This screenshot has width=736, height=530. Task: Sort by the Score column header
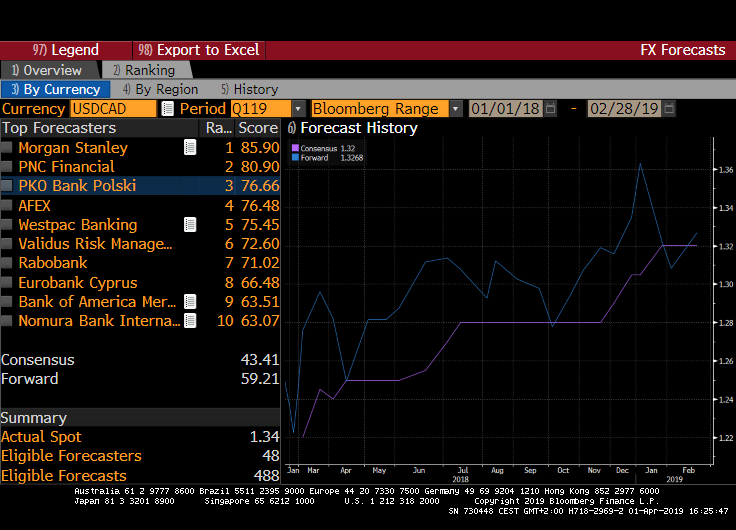[x=257, y=128]
